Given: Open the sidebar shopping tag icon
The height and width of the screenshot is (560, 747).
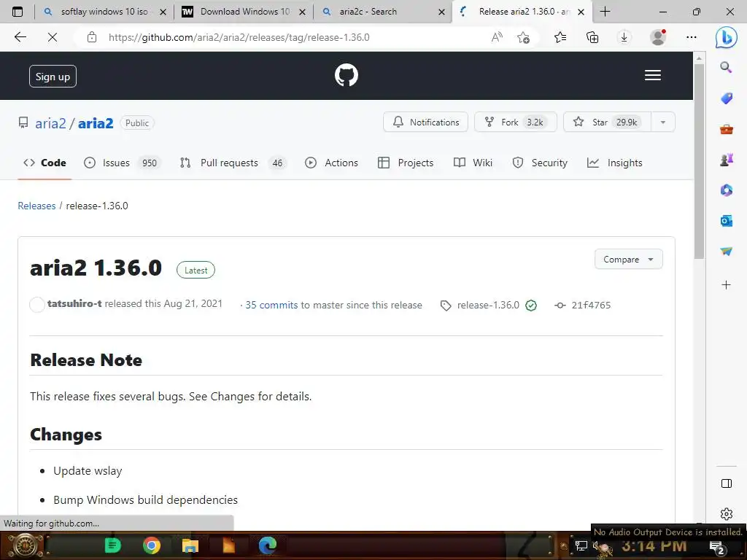Looking at the screenshot, I should click(x=726, y=98).
